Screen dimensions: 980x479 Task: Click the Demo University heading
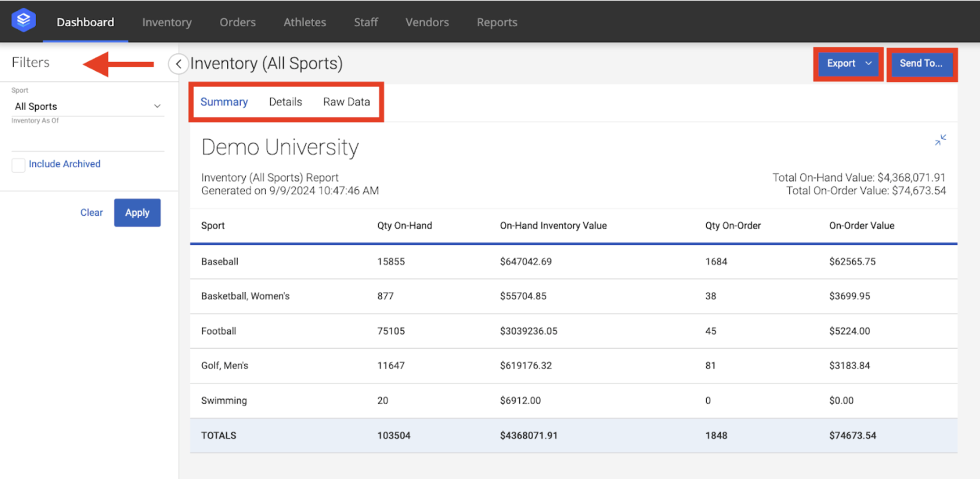[x=280, y=147]
